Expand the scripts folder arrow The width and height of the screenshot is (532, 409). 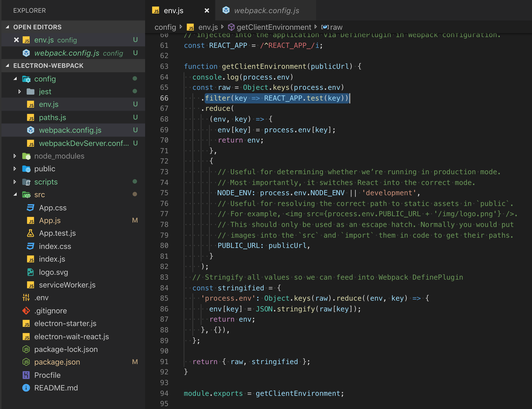point(15,182)
